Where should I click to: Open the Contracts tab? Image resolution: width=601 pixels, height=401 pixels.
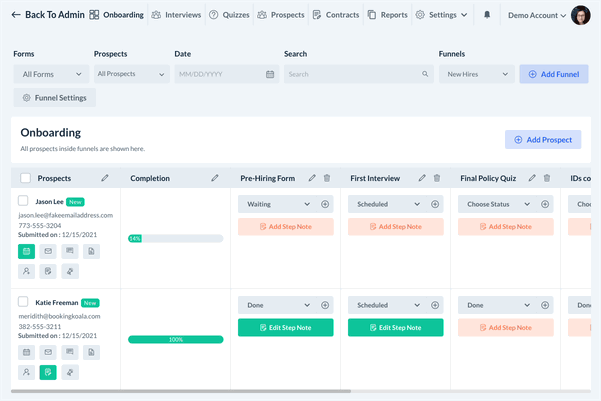click(x=335, y=15)
